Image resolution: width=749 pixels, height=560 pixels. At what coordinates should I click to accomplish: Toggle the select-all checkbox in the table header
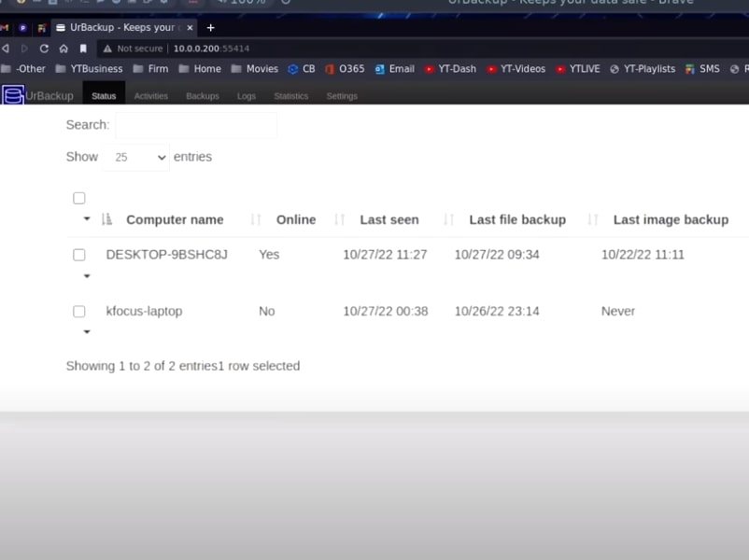[x=79, y=198]
